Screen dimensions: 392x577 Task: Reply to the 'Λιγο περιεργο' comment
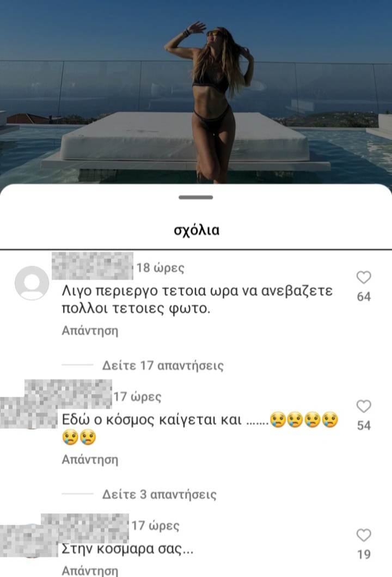90,330
